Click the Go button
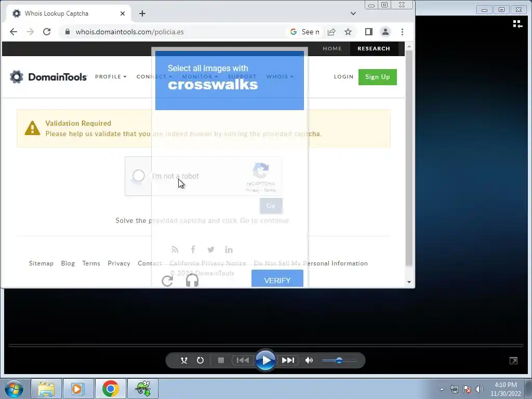The image size is (532, 399). click(x=271, y=206)
